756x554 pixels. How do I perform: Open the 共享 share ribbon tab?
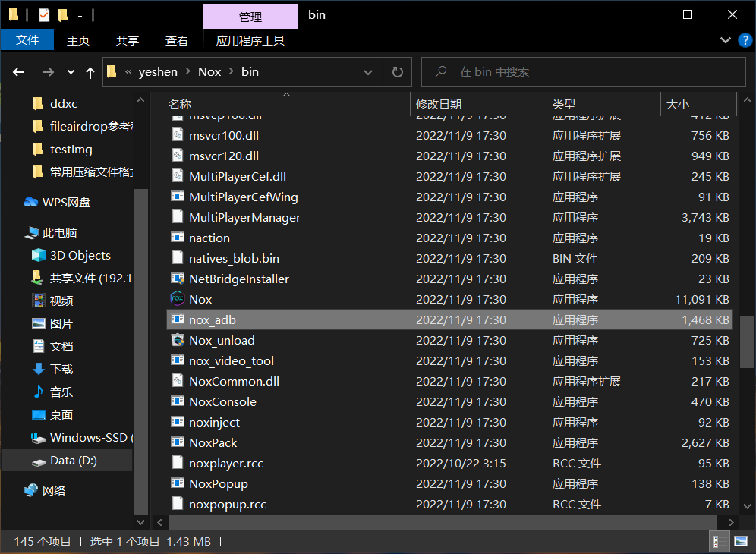pos(128,40)
